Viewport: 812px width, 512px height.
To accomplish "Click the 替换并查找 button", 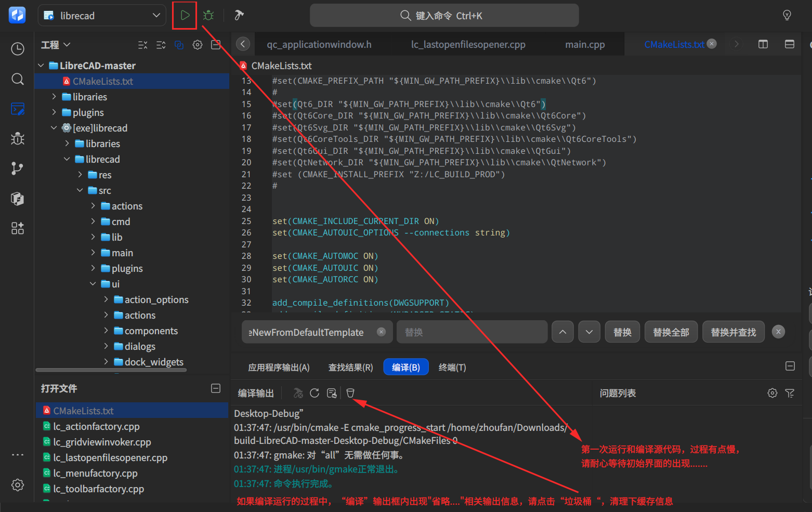I will [733, 332].
